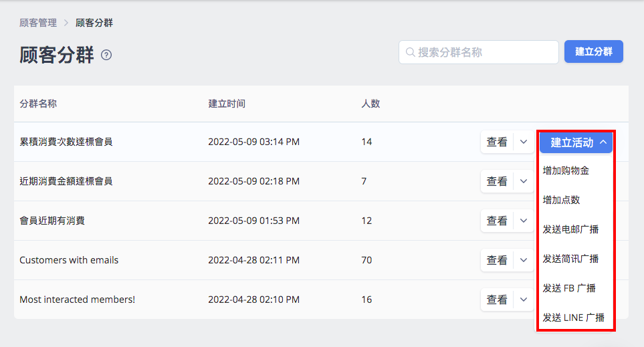
Task: Click date 2022-04-28 02:11 PM
Action: point(254,260)
